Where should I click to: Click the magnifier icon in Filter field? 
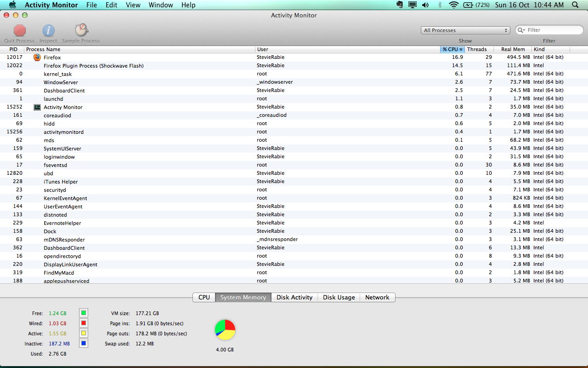coord(521,30)
